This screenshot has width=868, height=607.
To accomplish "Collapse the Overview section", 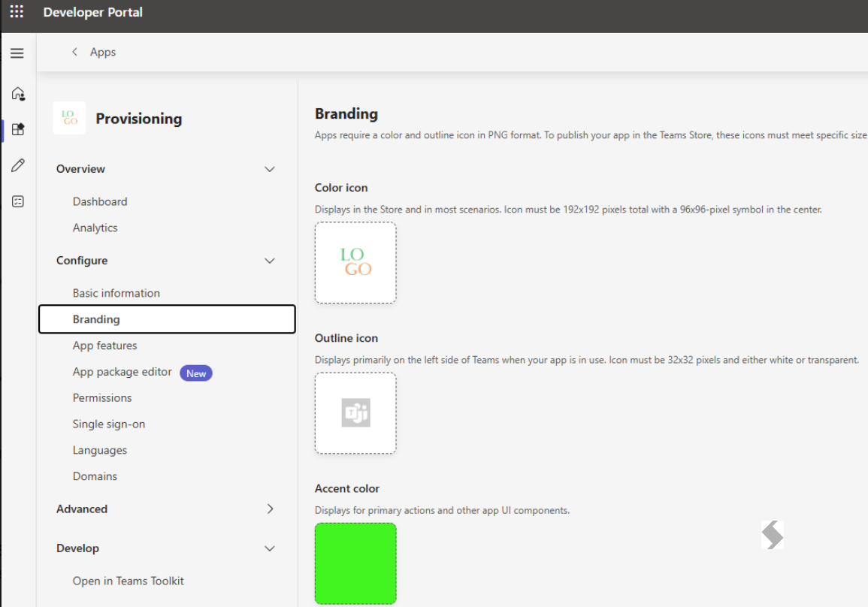I will click(270, 169).
